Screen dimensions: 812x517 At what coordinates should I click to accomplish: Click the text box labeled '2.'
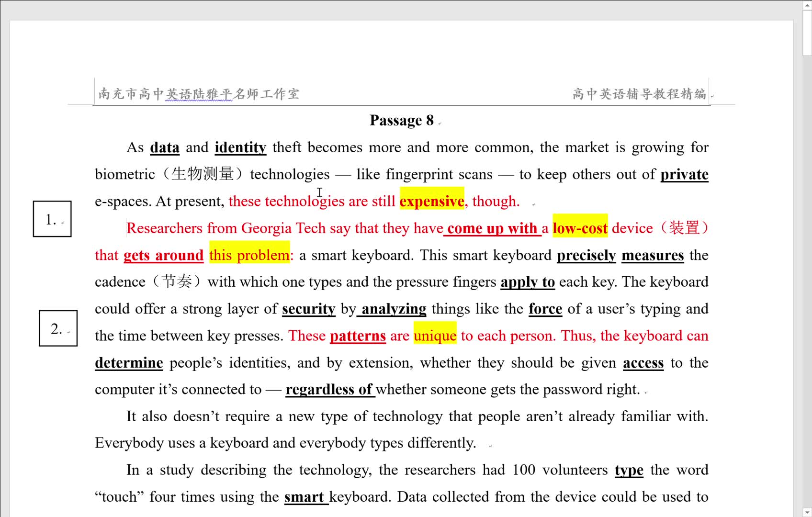(58, 328)
